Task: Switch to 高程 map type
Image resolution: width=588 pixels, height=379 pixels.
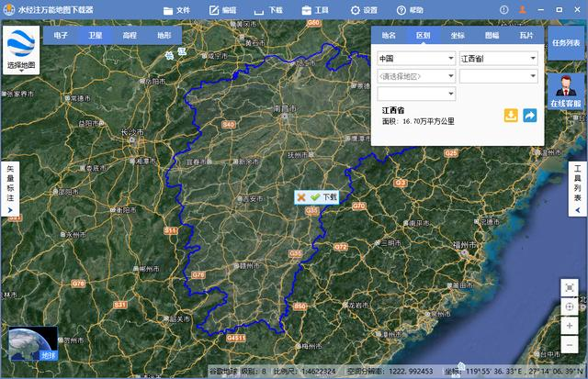Action: (x=130, y=36)
